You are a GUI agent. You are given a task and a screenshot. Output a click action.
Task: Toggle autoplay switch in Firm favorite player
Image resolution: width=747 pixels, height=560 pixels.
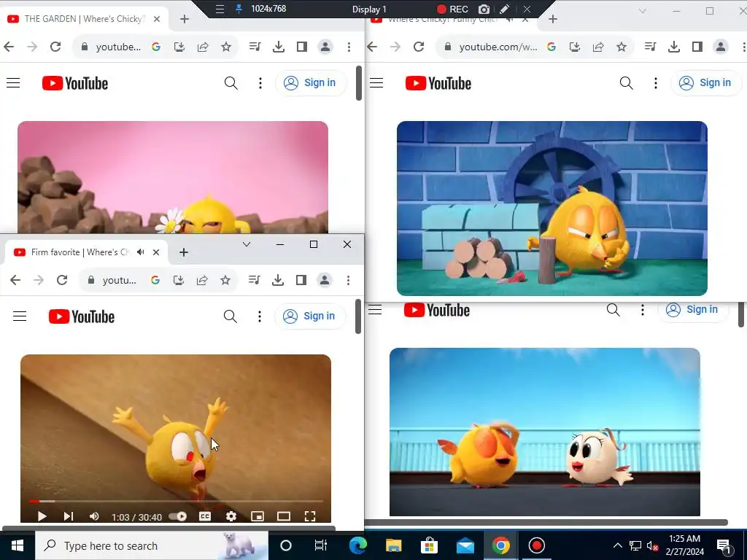coord(178,516)
